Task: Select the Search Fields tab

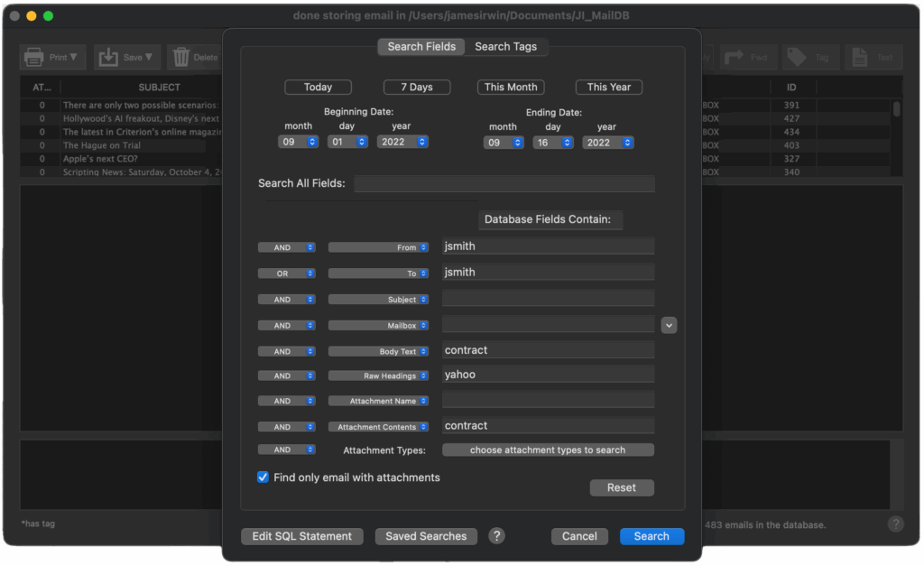Action: coord(420,46)
